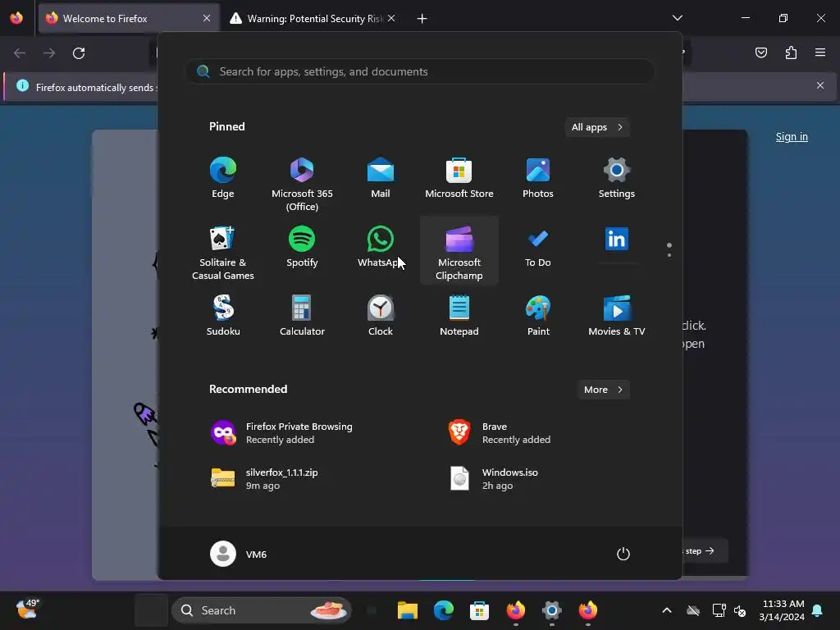This screenshot has height=630, width=840.
Task: Go back in Firefox
Action: pos(20,53)
